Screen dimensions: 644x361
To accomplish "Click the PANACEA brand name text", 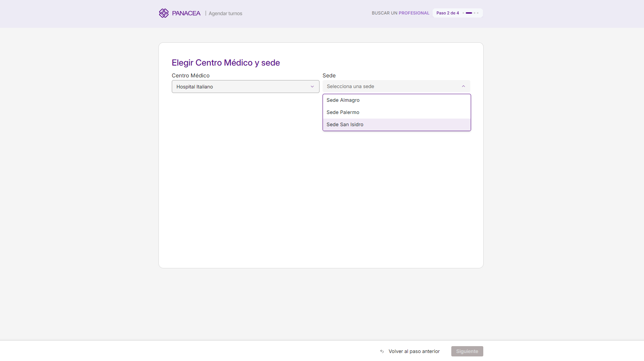I will (186, 13).
